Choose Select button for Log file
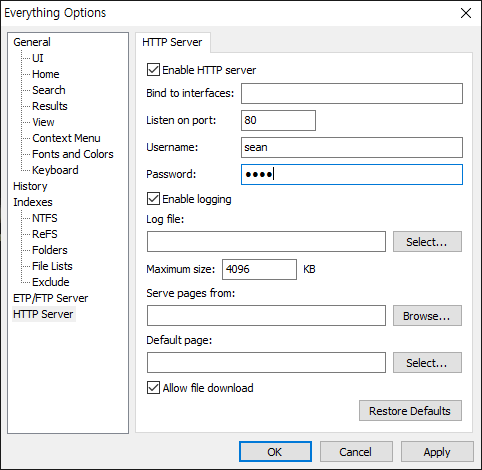Screen dimensions: 482x470 click(x=427, y=242)
